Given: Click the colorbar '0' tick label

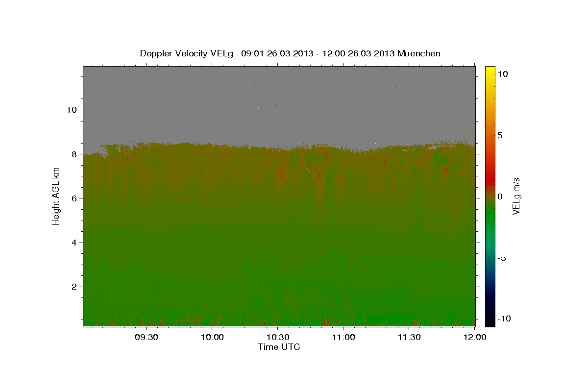Looking at the screenshot, I should [x=500, y=196].
